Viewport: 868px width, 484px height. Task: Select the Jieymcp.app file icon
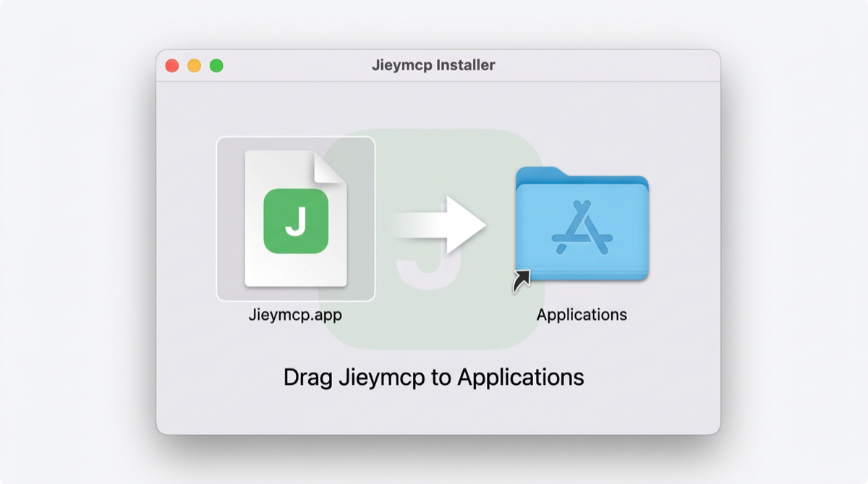[296, 218]
